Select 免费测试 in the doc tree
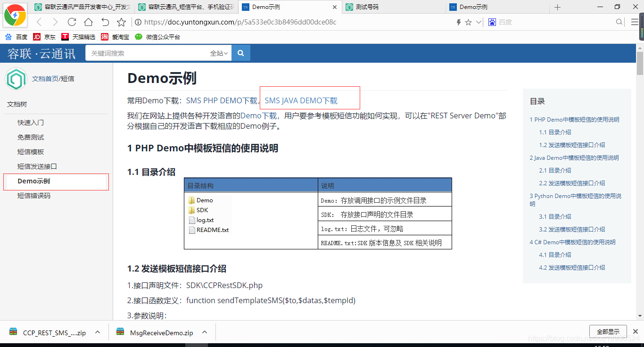Image resolution: width=644 pixels, height=347 pixels. 31,137
